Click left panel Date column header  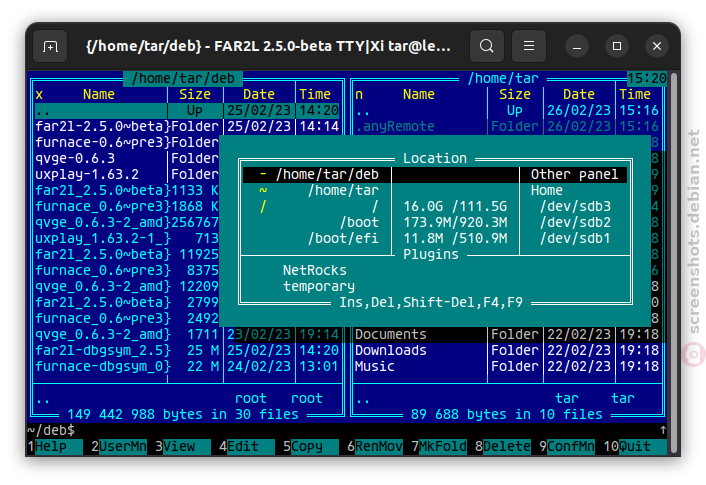259,95
